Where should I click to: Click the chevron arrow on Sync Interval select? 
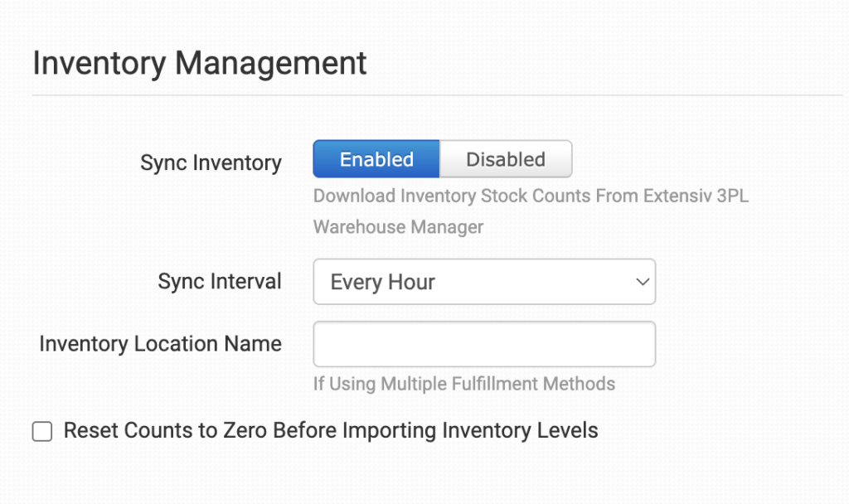coord(642,282)
